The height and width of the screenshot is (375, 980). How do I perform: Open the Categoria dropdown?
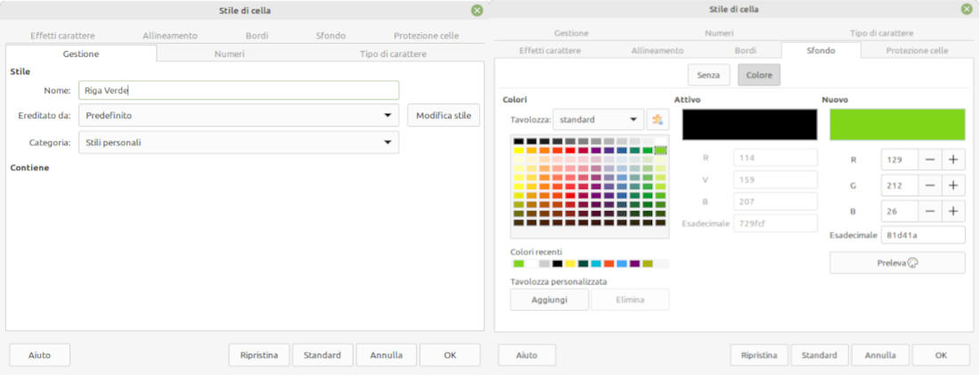[239, 143]
